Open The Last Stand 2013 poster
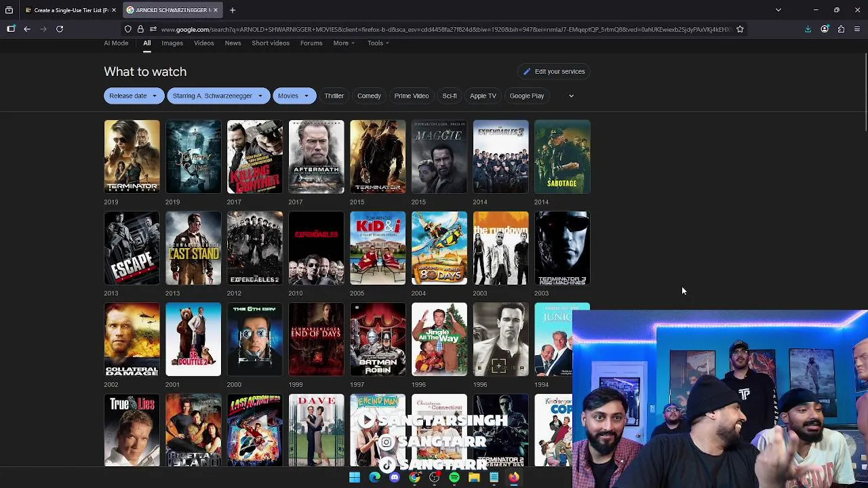The image size is (868, 488). [x=193, y=248]
